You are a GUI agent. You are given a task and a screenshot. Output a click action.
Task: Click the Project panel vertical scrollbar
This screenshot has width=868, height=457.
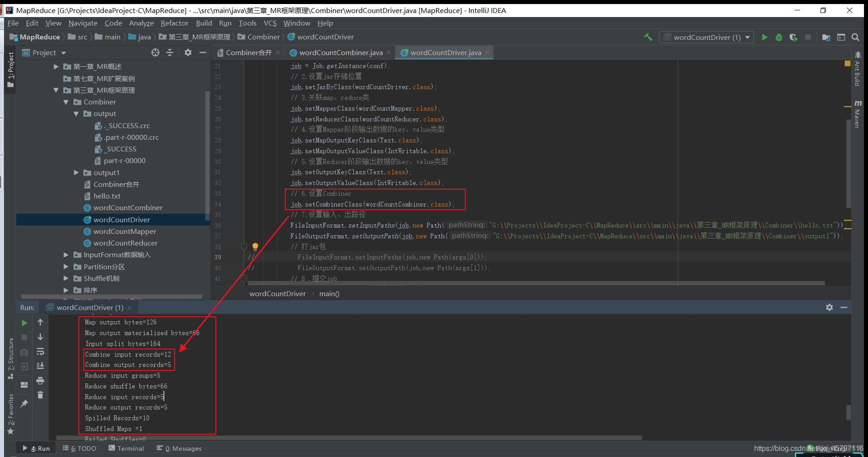click(x=207, y=155)
